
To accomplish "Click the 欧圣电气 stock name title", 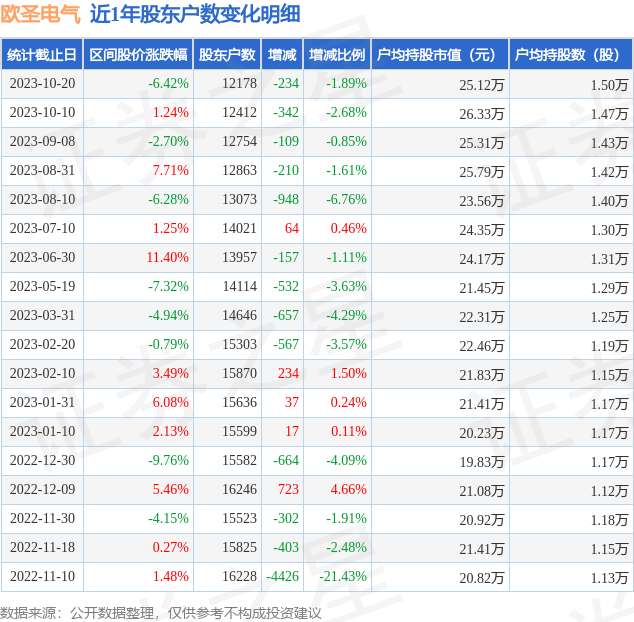I will click(x=40, y=14).
